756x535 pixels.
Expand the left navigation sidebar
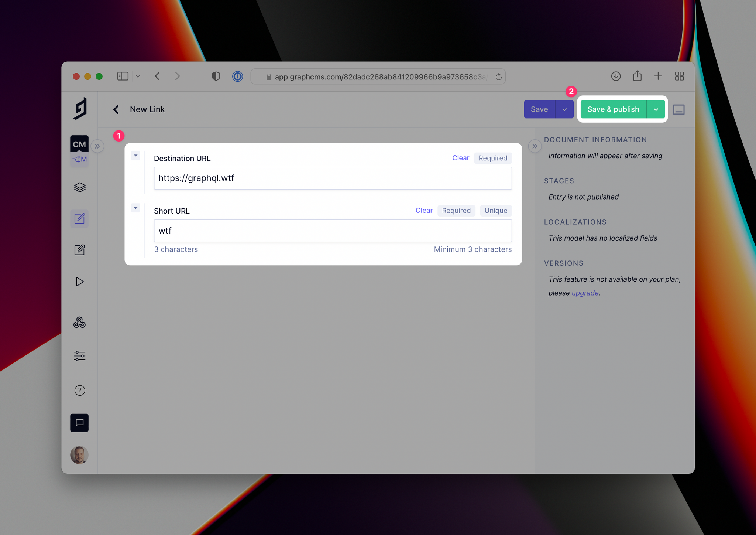tap(97, 146)
